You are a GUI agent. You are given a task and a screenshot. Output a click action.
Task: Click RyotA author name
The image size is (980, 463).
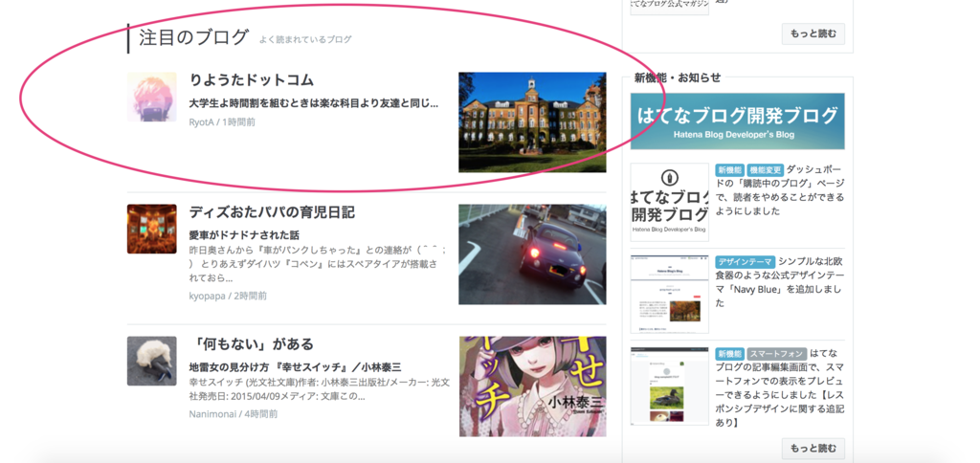click(x=202, y=121)
